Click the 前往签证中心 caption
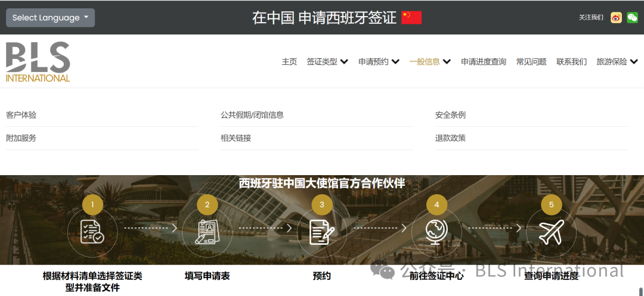The image size is (644, 296). coord(436,276)
